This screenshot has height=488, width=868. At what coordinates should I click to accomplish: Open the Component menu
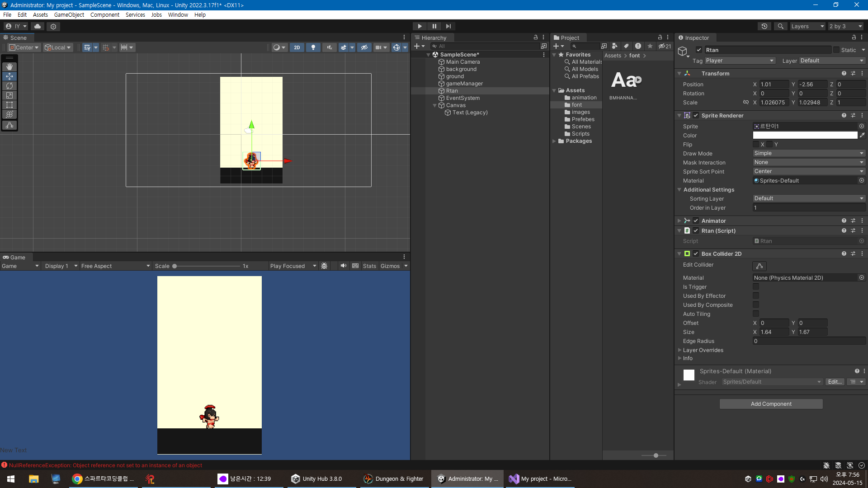[105, 14]
